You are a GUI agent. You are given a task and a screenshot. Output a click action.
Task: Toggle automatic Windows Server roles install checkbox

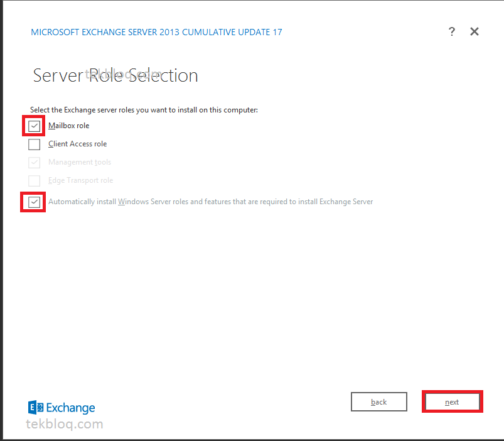tap(34, 202)
